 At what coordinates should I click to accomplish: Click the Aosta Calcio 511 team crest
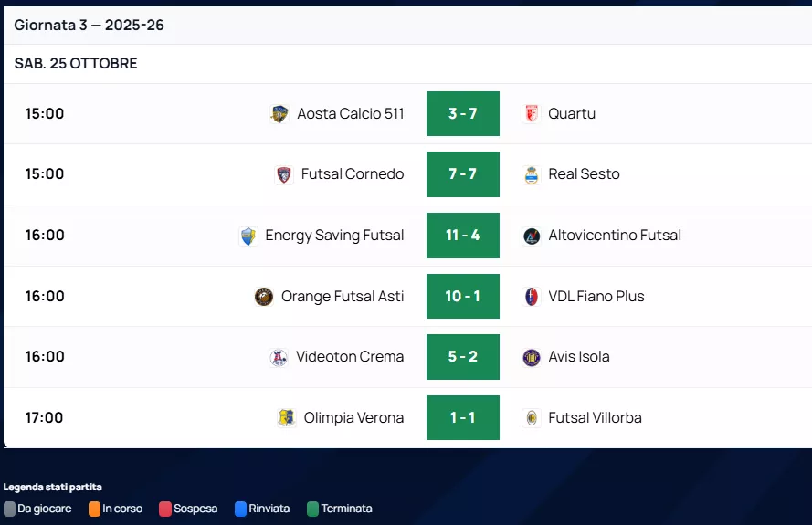[x=279, y=114]
